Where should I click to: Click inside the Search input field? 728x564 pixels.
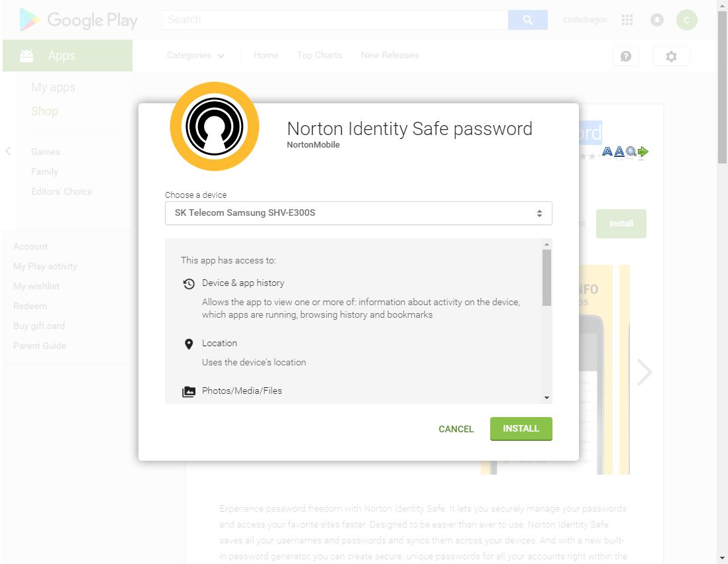tap(335, 20)
